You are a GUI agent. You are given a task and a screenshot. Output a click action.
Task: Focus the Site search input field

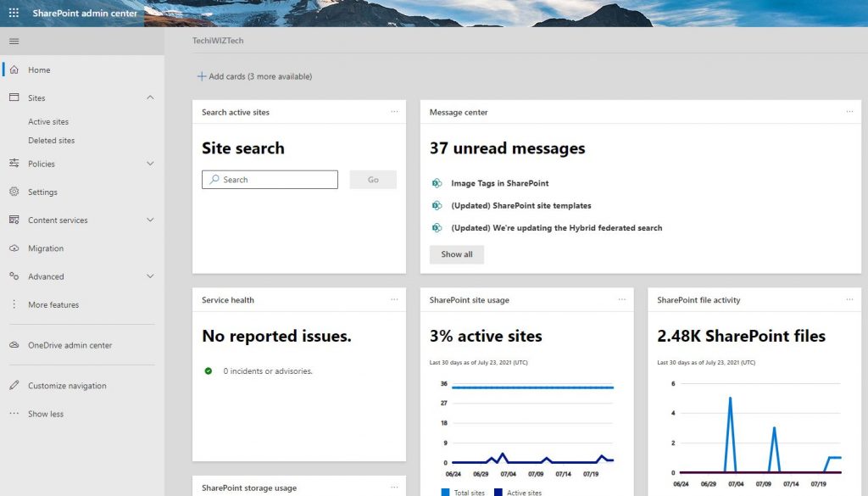270,180
